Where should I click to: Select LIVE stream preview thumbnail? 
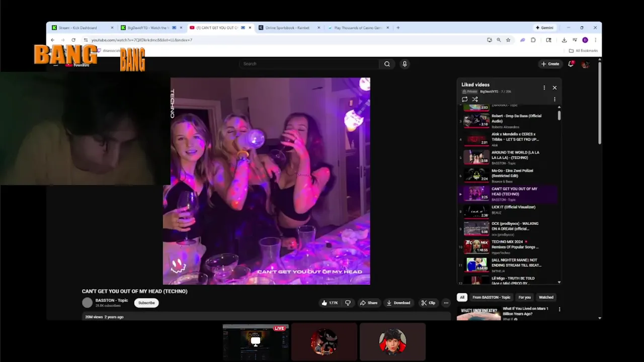(256, 342)
